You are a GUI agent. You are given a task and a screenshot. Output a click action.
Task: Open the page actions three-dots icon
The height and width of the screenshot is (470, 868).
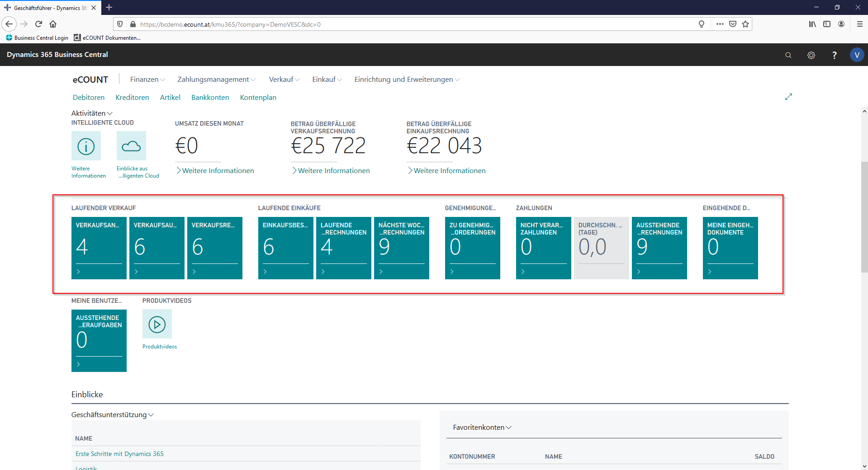[x=720, y=24]
